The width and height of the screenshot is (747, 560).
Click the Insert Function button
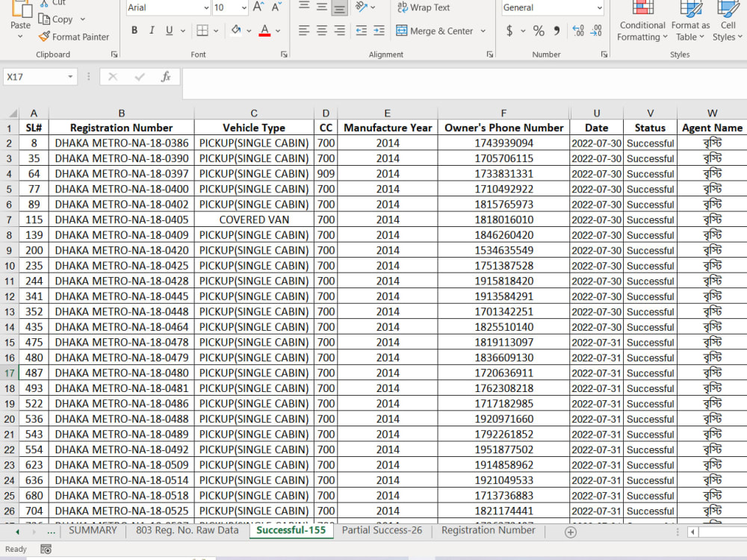(166, 76)
